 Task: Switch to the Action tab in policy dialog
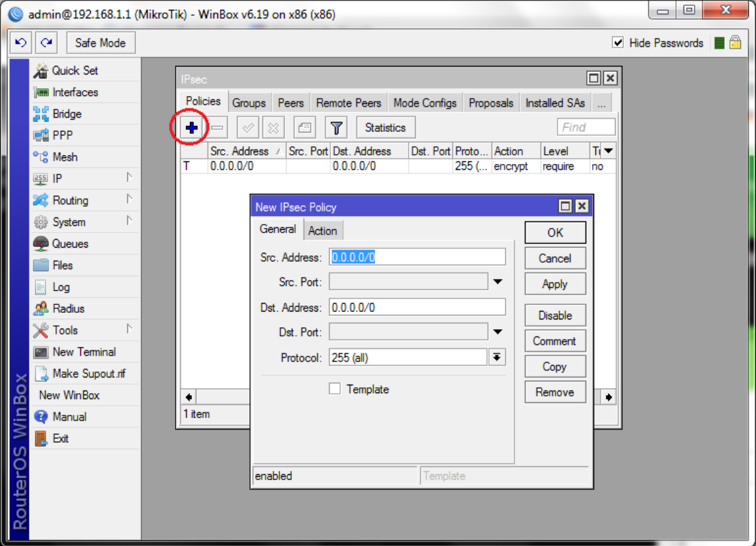point(323,231)
